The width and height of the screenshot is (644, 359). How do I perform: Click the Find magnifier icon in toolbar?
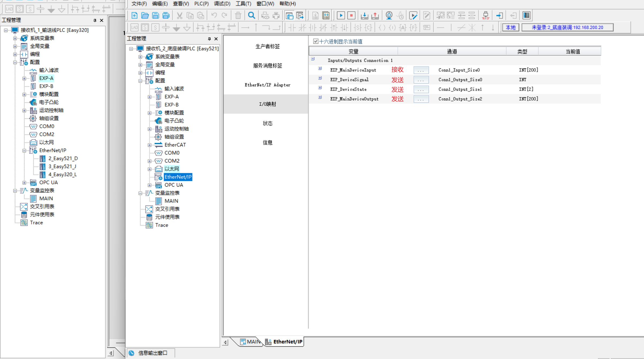[251, 16]
